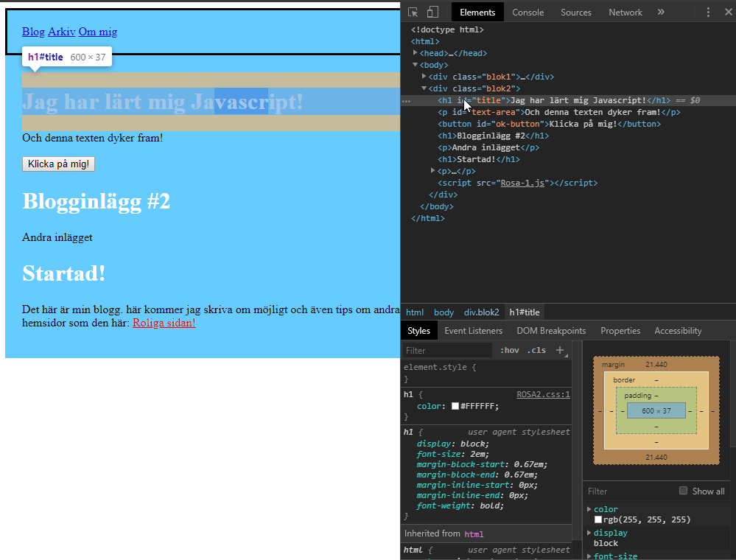
Task: Open the Network tab
Action: (x=625, y=13)
